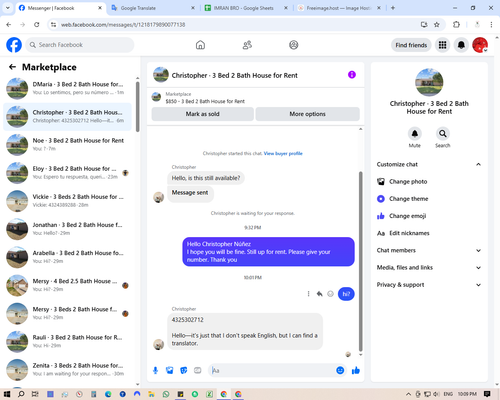500x400 pixels.
Task: Switch to IMRAN BRO Google Sheets tab
Action: 246,8
